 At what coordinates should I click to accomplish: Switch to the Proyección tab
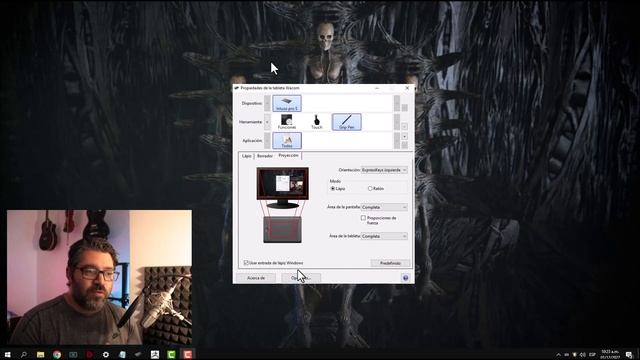pos(289,156)
